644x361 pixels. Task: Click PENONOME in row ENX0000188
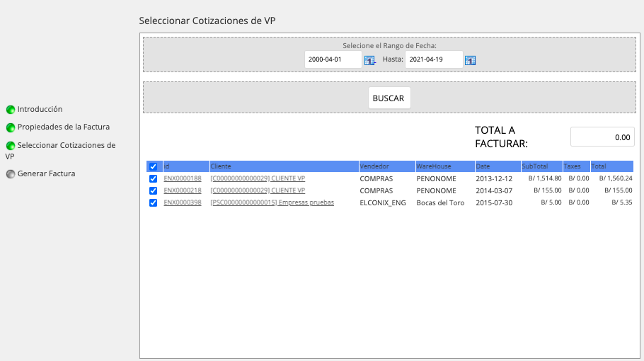(436, 178)
